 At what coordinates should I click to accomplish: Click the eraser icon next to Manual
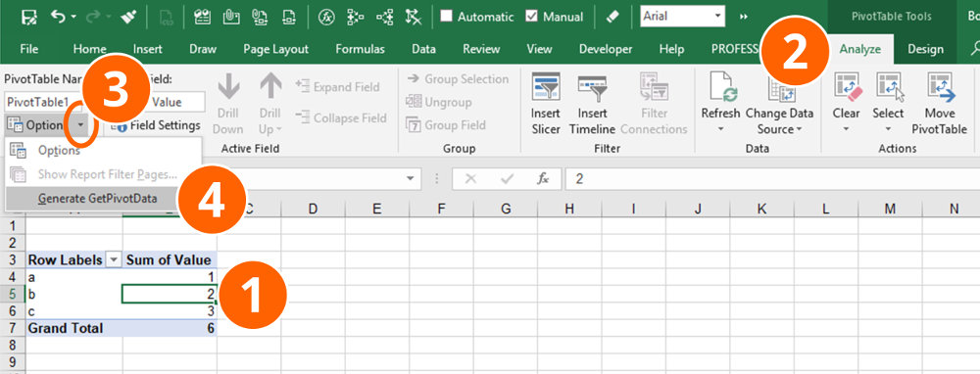point(613,17)
